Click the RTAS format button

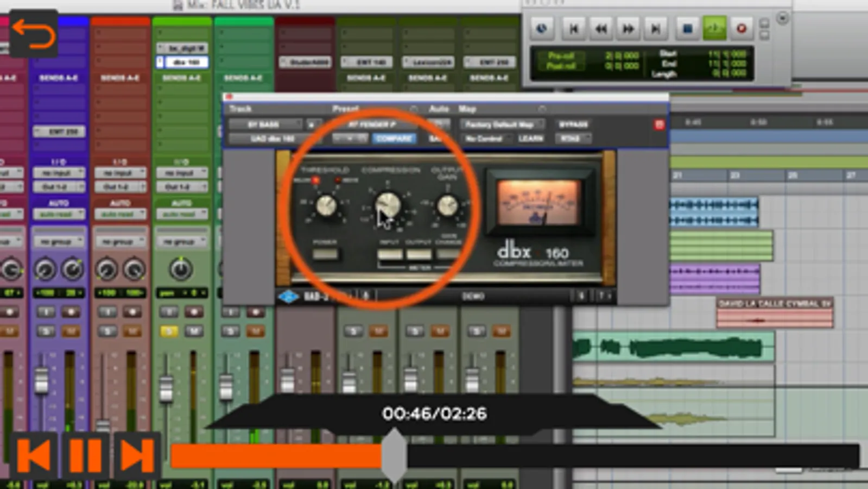573,139
